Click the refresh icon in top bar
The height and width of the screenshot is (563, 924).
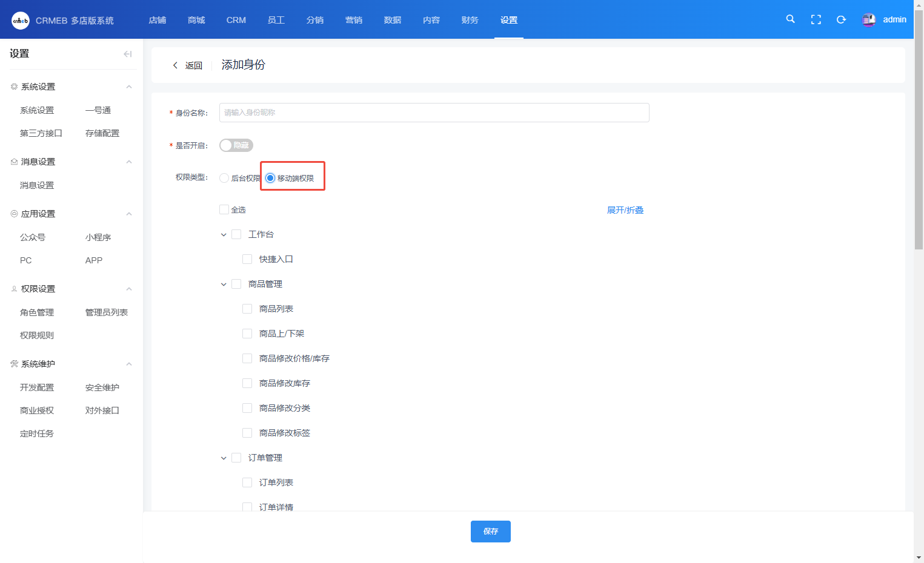click(x=841, y=20)
